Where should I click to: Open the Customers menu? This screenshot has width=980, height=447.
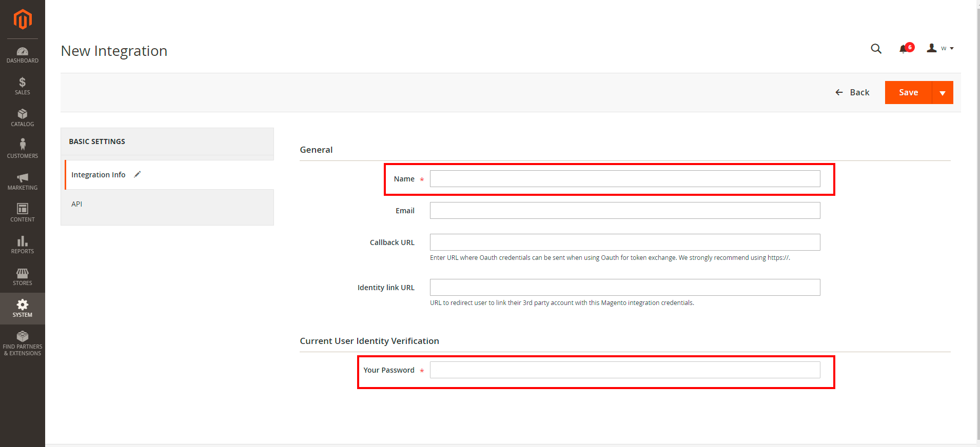23,149
